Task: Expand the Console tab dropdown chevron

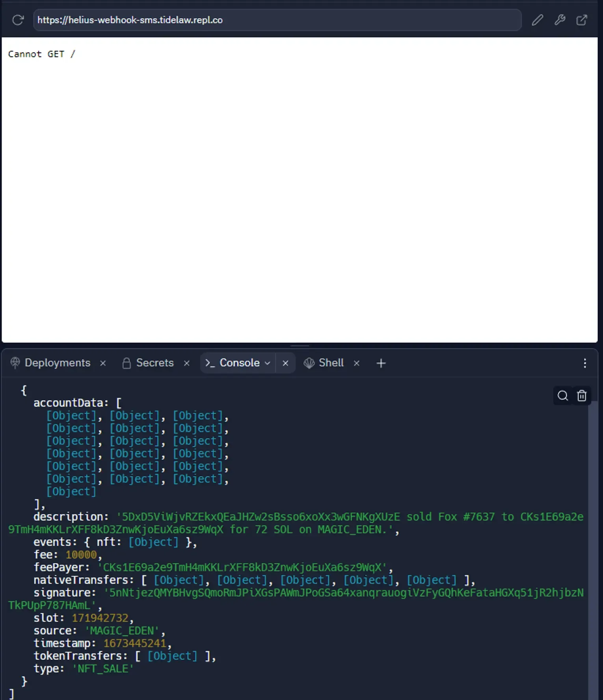Action: click(x=267, y=363)
